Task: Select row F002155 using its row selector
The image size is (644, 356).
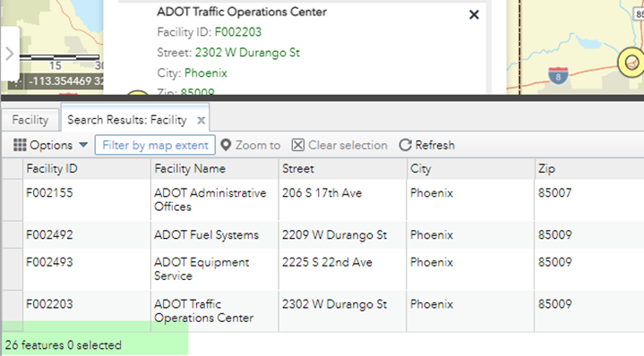Action: pyautogui.click(x=13, y=199)
